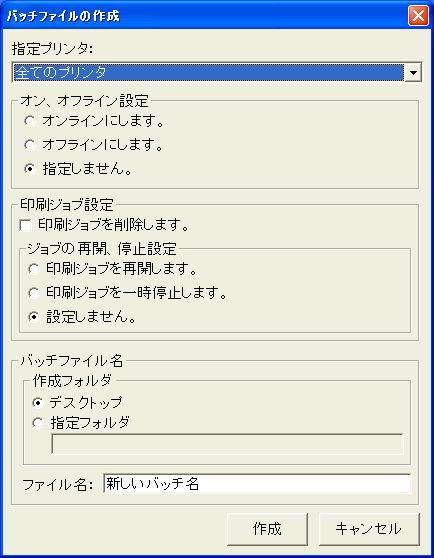Viewport: 434px width, 558px height.
Task: Click the 印刷ジョブ設定 group heading
Action: coord(67,205)
